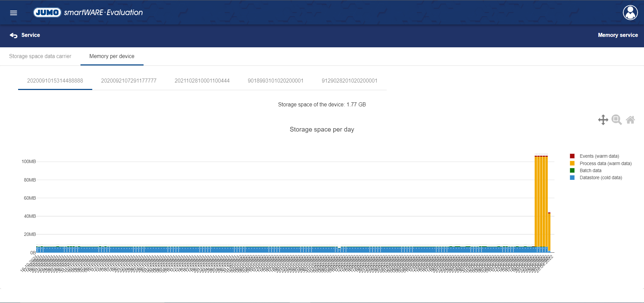Screen dimensions: 644x303
Task: Reset chart view with home icon
Action: (x=630, y=120)
